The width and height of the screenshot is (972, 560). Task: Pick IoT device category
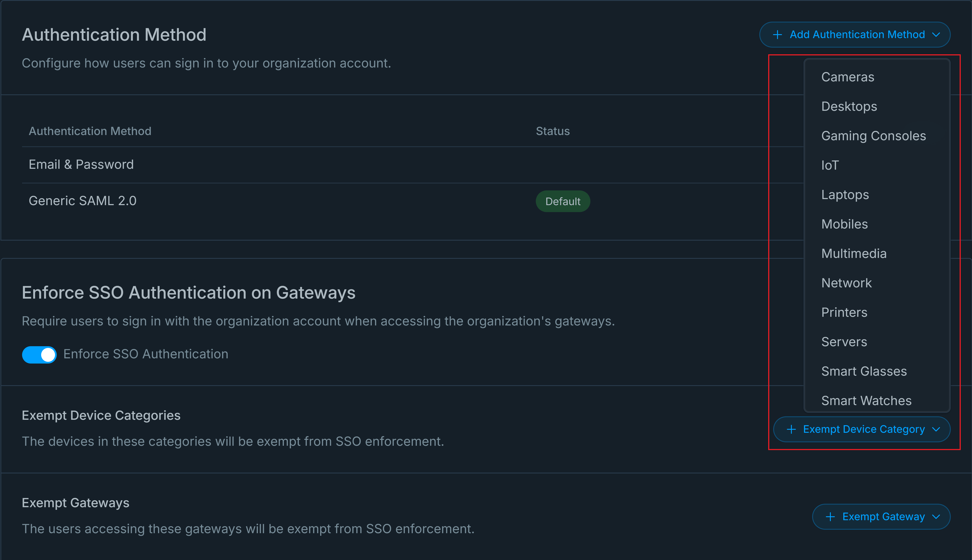pos(830,165)
